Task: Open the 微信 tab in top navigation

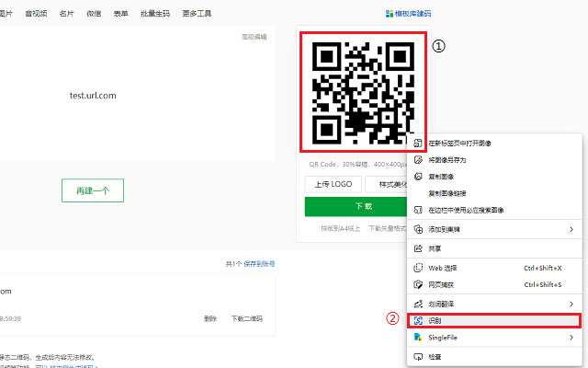Action: [94, 14]
